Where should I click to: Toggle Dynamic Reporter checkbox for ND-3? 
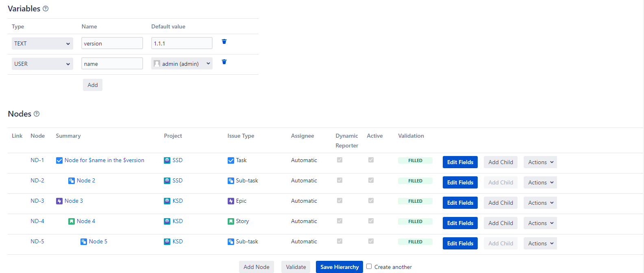point(339,201)
